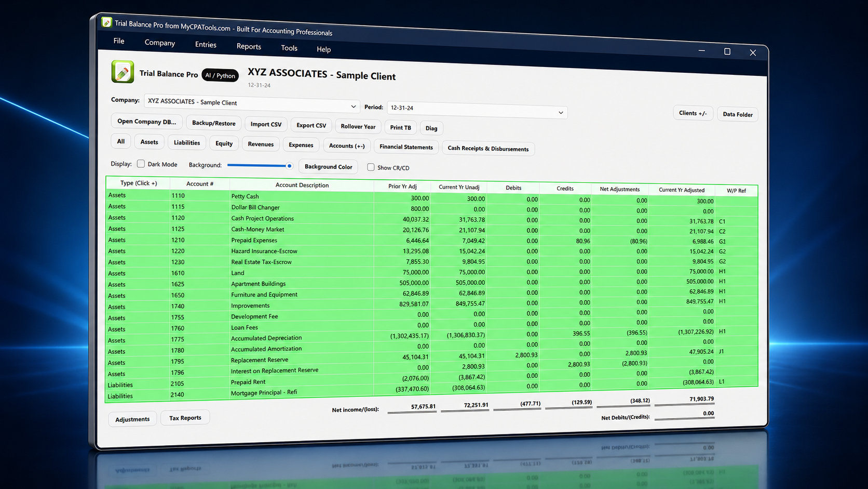Image resolution: width=868 pixels, height=489 pixels.
Task: Filter accounts by Revenues
Action: [x=261, y=144]
